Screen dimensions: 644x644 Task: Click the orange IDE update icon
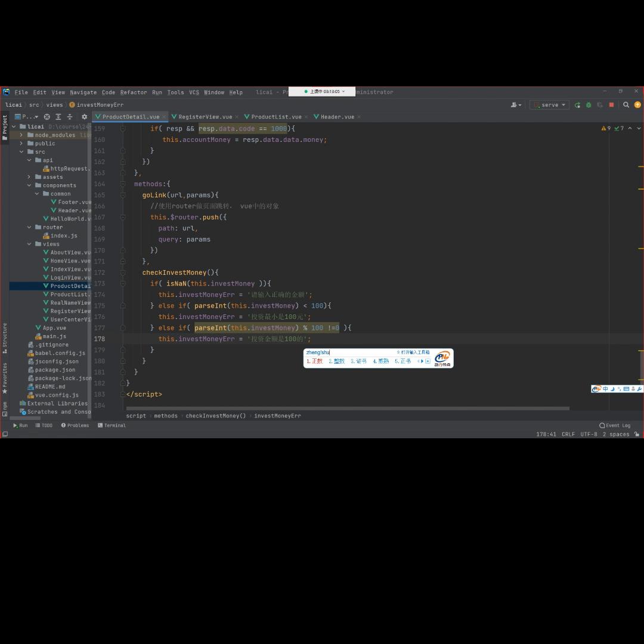coord(637,105)
